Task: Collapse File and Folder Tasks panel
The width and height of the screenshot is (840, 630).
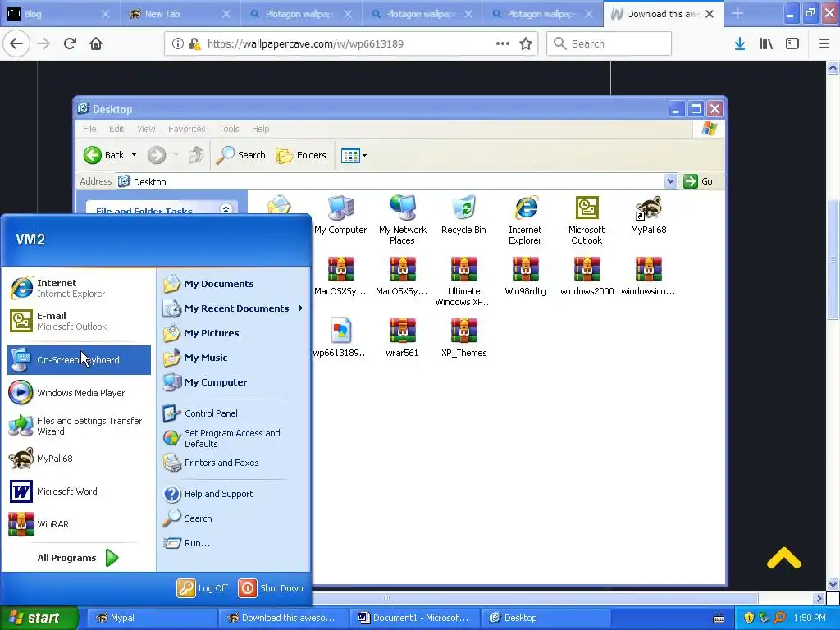Action: [x=226, y=209]
